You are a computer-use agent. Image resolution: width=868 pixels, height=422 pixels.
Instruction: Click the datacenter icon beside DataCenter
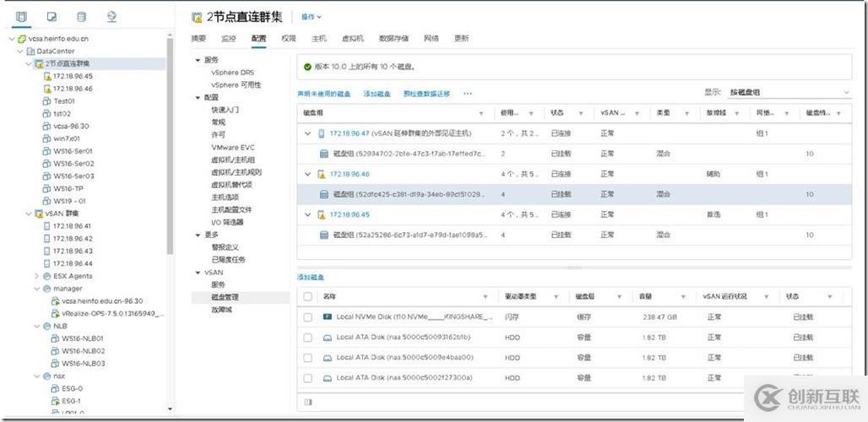coord(31,51)
